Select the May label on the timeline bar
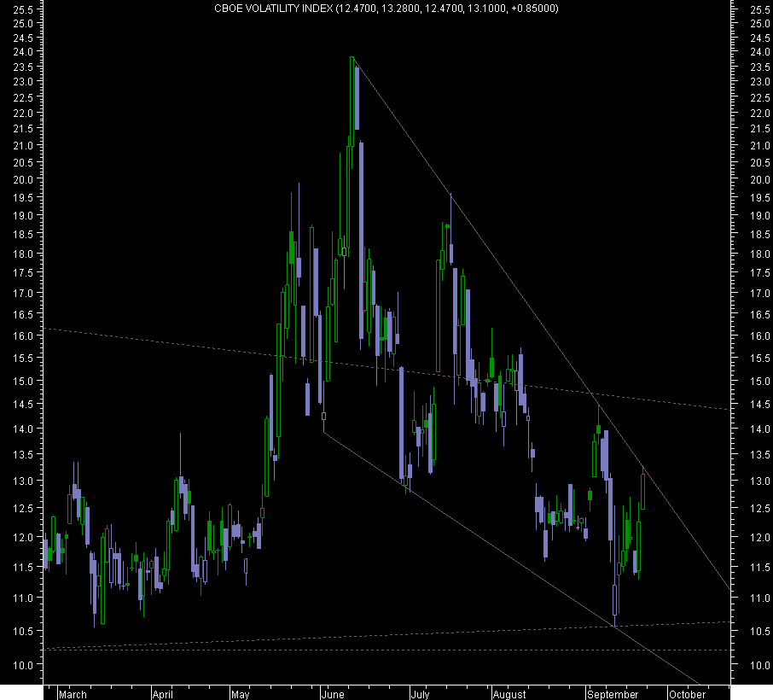 242,695
